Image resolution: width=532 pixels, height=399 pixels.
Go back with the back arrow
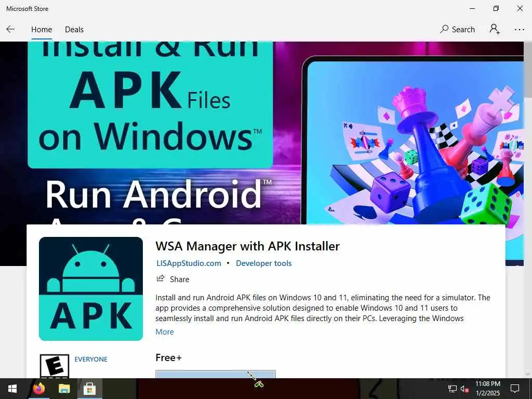10,30
